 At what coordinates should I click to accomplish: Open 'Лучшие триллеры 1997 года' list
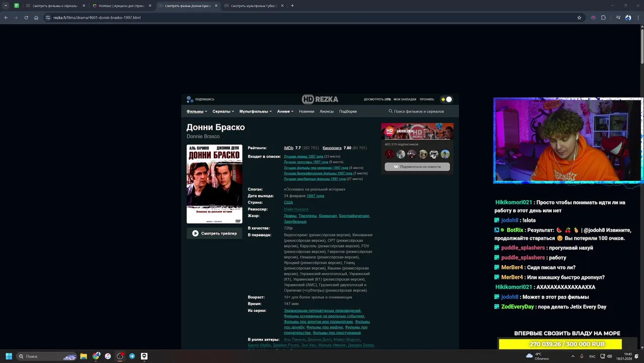tap(306, 162)
